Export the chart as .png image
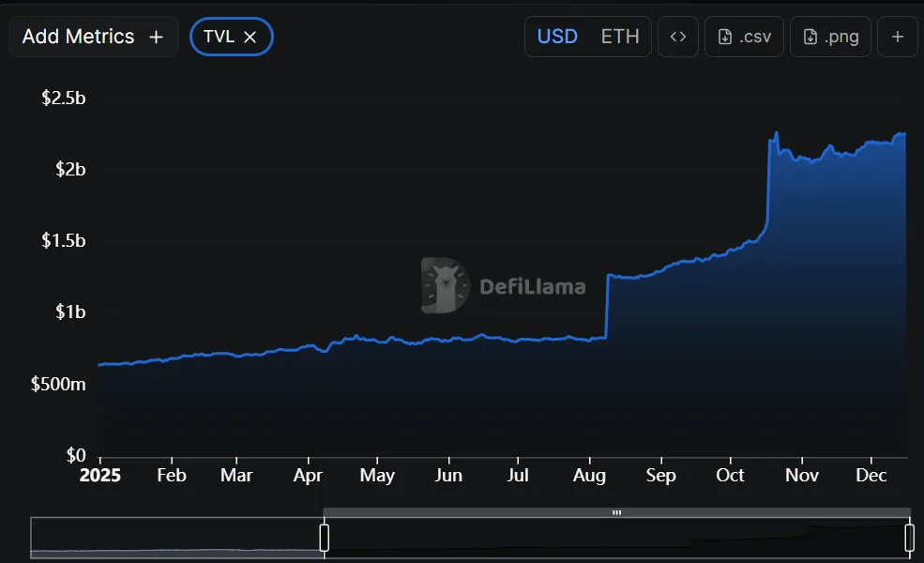The width and height of the screenshot is (924, 563). [830, 36]
